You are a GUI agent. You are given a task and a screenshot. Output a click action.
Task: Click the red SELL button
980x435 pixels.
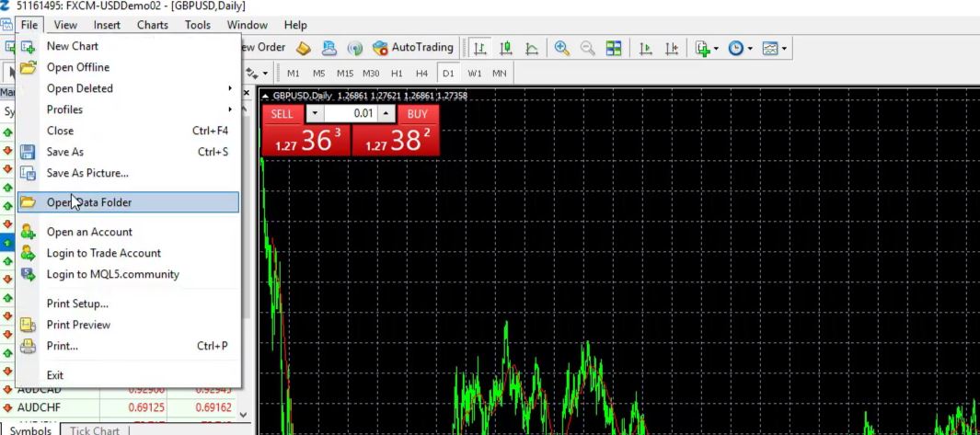(x=282, y=114)
